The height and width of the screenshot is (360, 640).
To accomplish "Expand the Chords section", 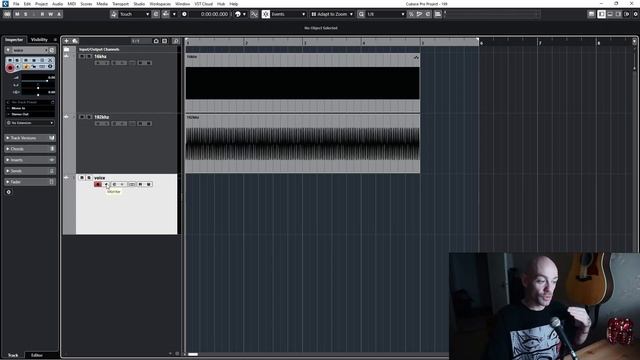I will [30, 149].
